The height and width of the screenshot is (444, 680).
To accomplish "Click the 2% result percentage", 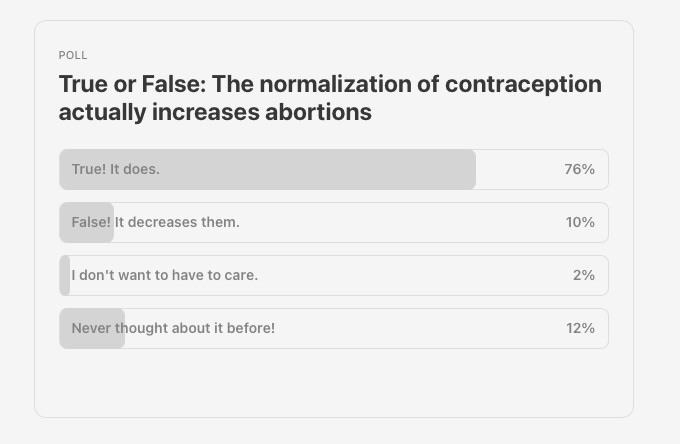I will [x=584, y=275].
